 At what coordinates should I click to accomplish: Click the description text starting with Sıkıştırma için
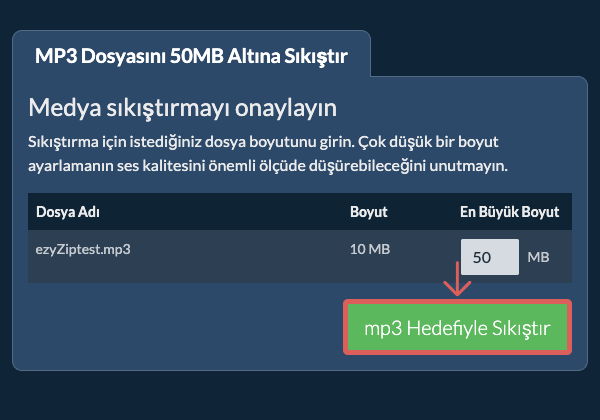click(x=268, y=154)
